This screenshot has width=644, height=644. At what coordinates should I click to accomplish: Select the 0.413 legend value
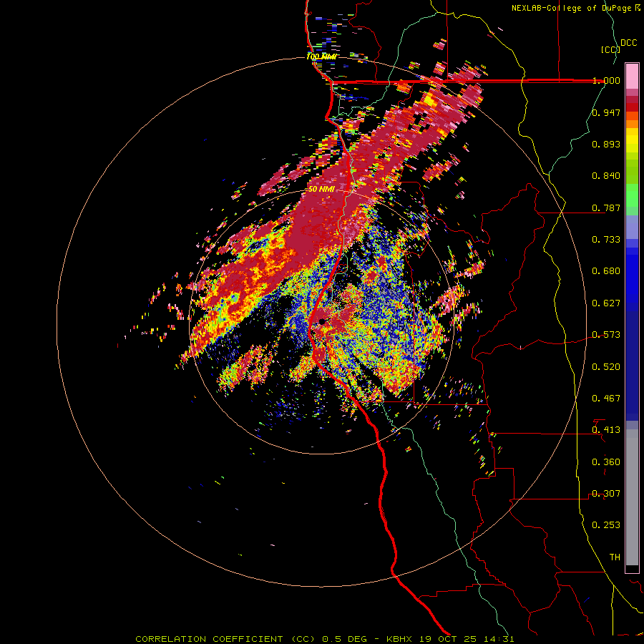click(606, 430)
